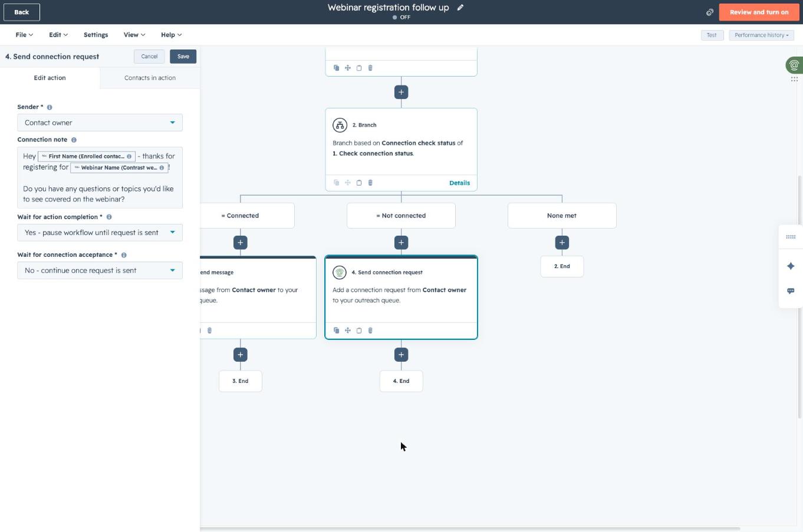Screen dimensions: 803x532
Task: Click the green circular icon on the Send connection request card
Action: 340,272
